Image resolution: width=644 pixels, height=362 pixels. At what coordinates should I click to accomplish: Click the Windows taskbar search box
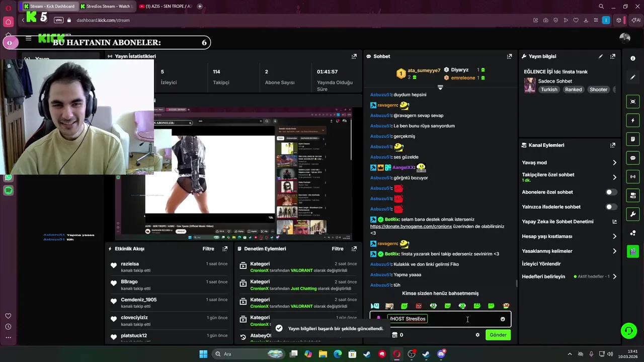249,354
